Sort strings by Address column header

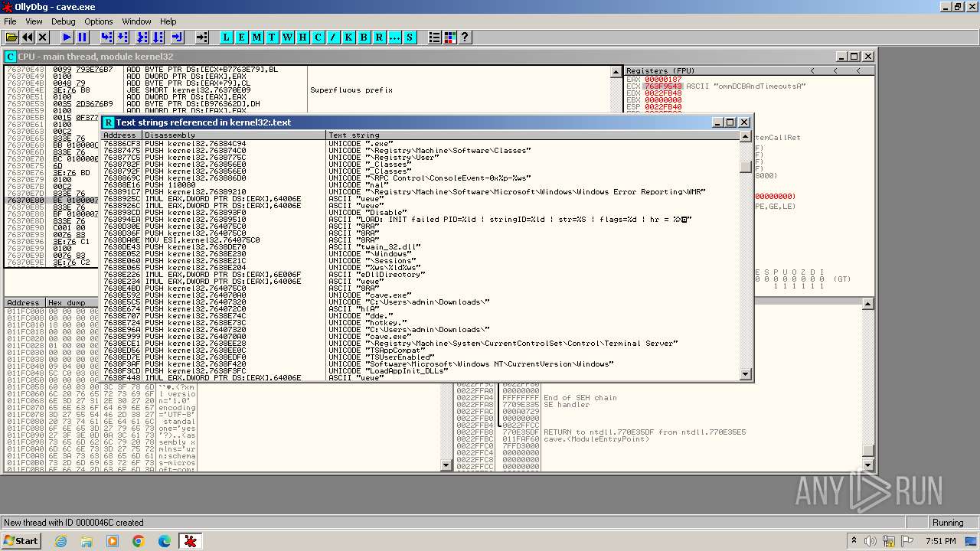point(122,135)
